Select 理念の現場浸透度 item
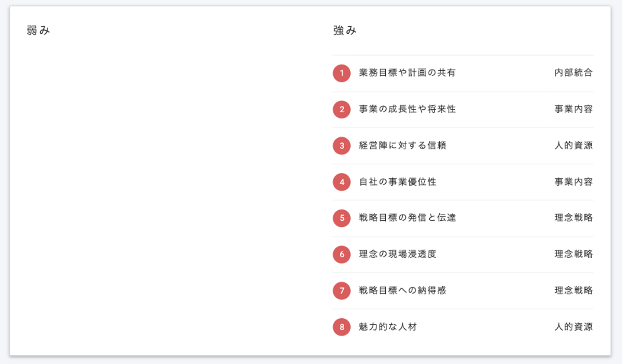The height and width of the screenshot is (364, 622). (x=397, y=254)
